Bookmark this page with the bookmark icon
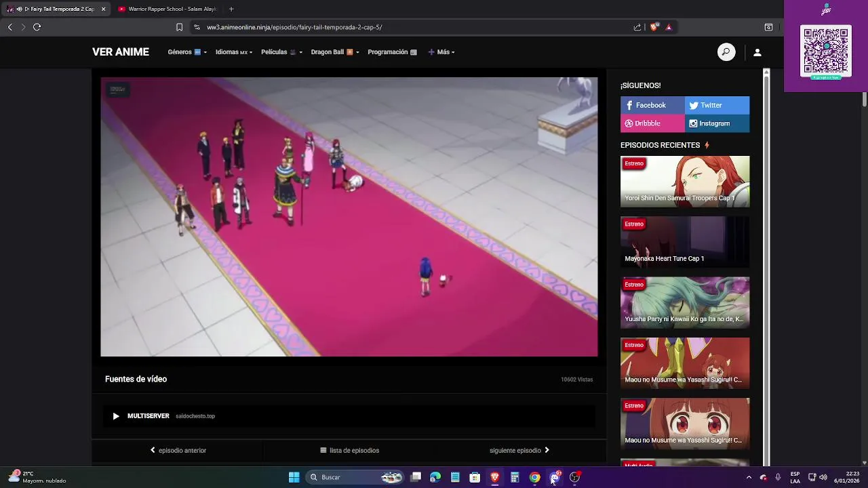The image size is (868, 488). pos(179,27)
